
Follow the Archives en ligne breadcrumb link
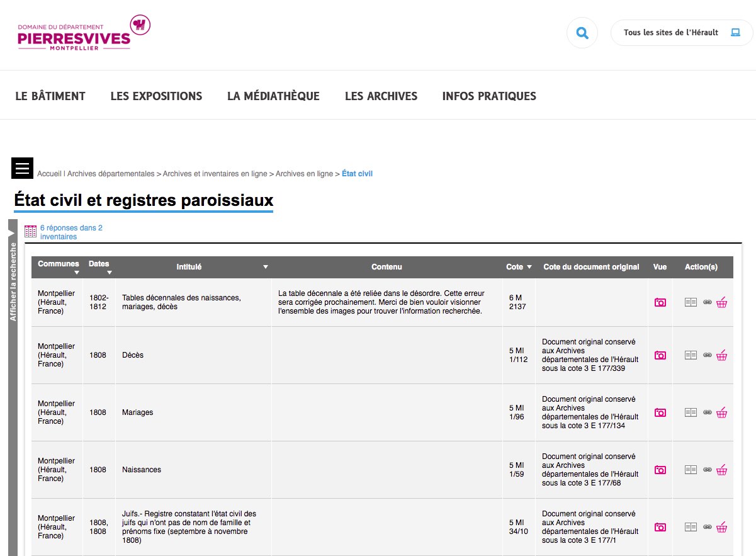[x=304, y=174]
